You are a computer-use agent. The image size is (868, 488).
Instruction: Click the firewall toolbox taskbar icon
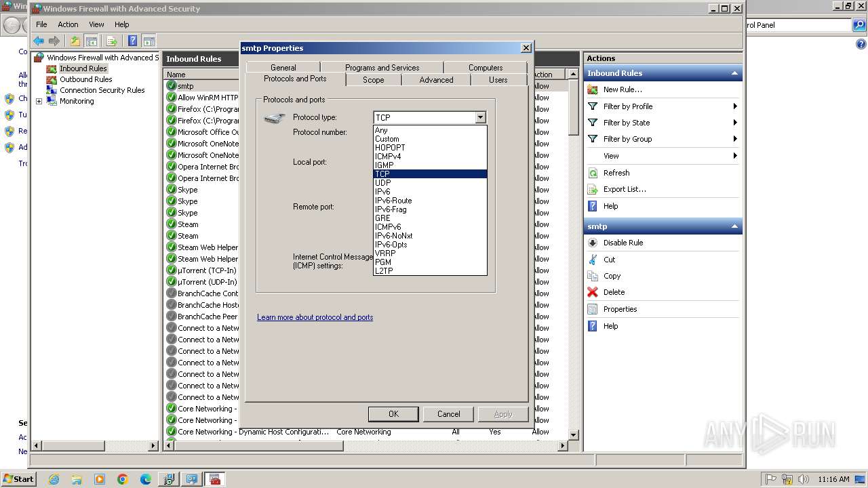(x=215, y=479)
